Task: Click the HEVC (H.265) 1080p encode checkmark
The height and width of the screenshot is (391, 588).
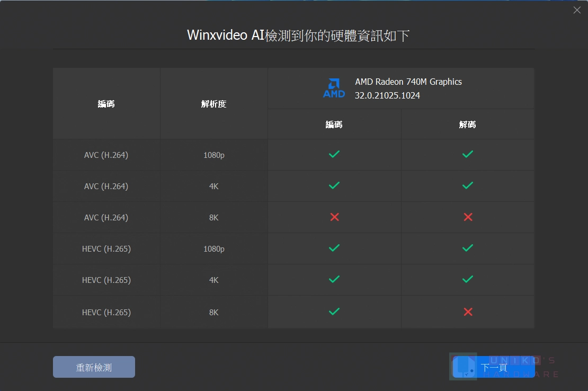Action: [334, 248]
